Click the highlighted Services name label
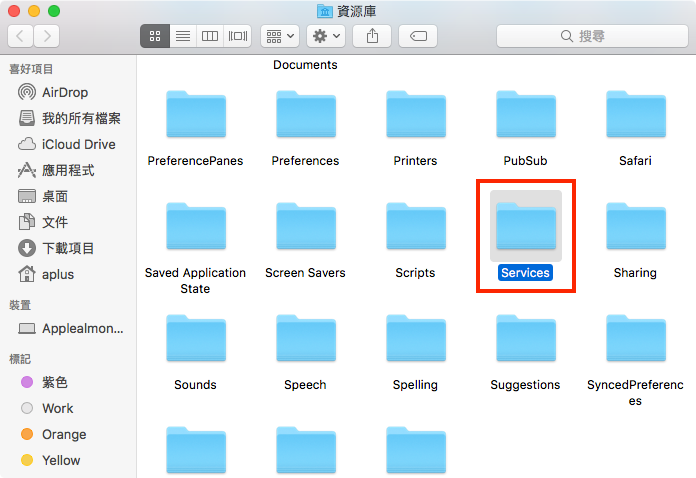Viewport: 696px width, 478px height. [526, 273]
